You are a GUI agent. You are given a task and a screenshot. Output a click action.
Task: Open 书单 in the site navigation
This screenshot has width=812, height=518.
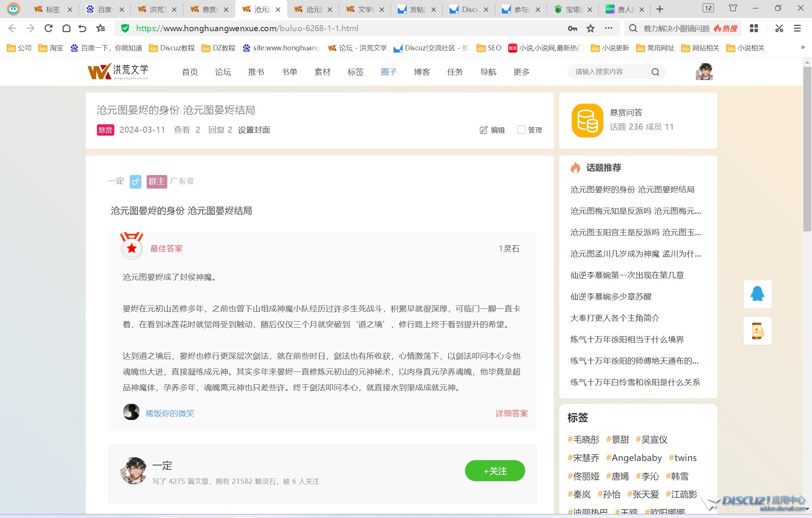tap(289, 72)
